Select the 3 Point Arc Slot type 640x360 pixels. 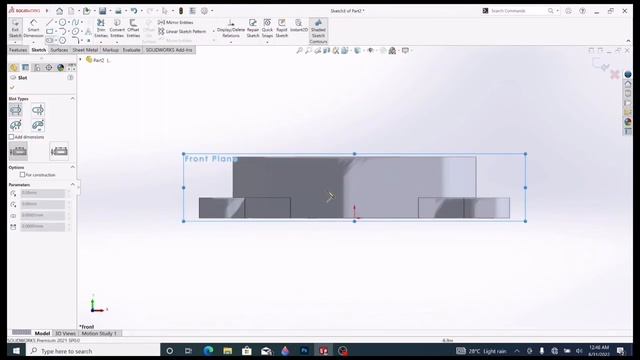16,125
